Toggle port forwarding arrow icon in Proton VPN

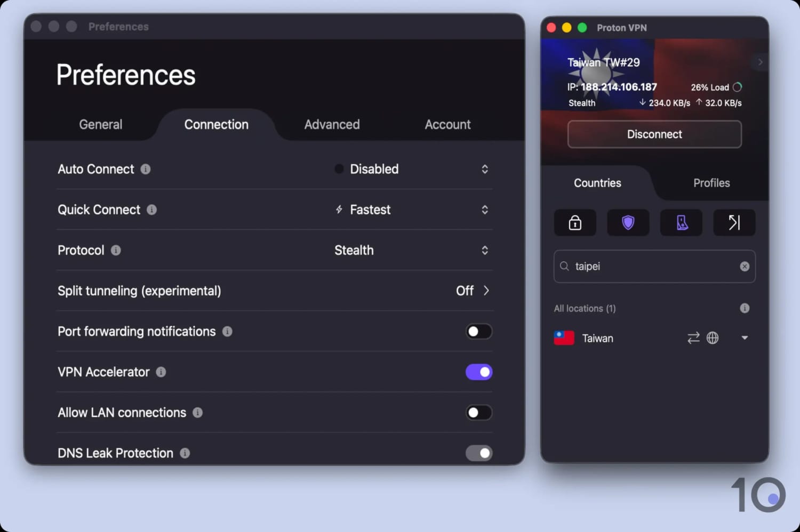click(734, 222)
